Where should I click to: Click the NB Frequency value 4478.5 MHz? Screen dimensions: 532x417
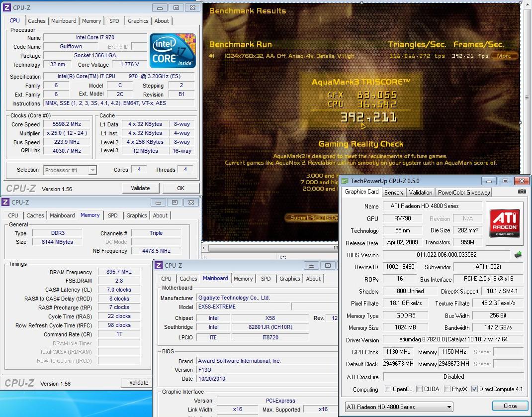click(156, 251)
